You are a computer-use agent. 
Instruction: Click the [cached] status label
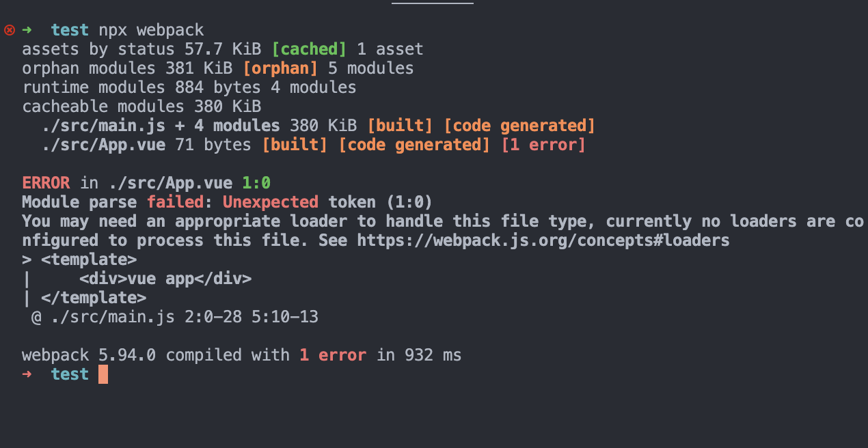point(309,49)
